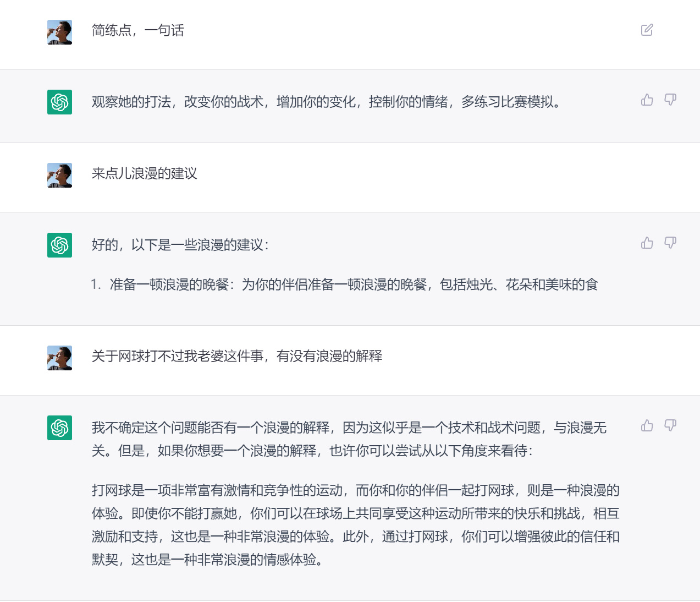
Task: Dislike the "好的，以下是一些浪漫的建议" response
Action: [670, 243]
